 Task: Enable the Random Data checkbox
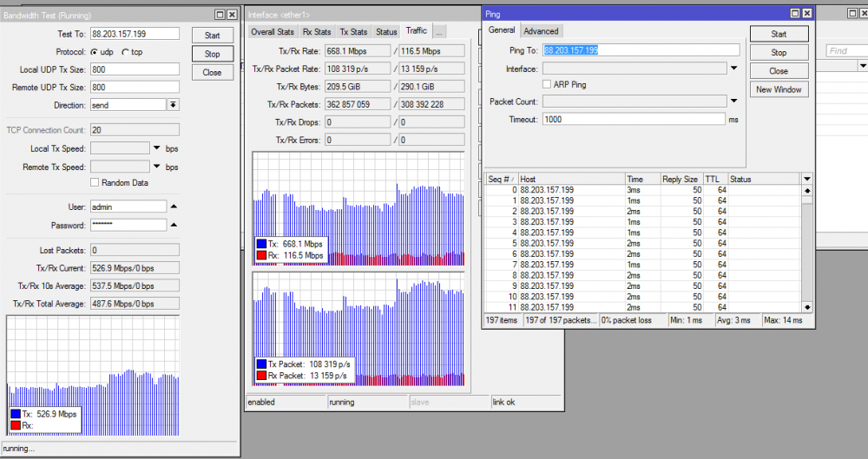[x=95, y=183]
